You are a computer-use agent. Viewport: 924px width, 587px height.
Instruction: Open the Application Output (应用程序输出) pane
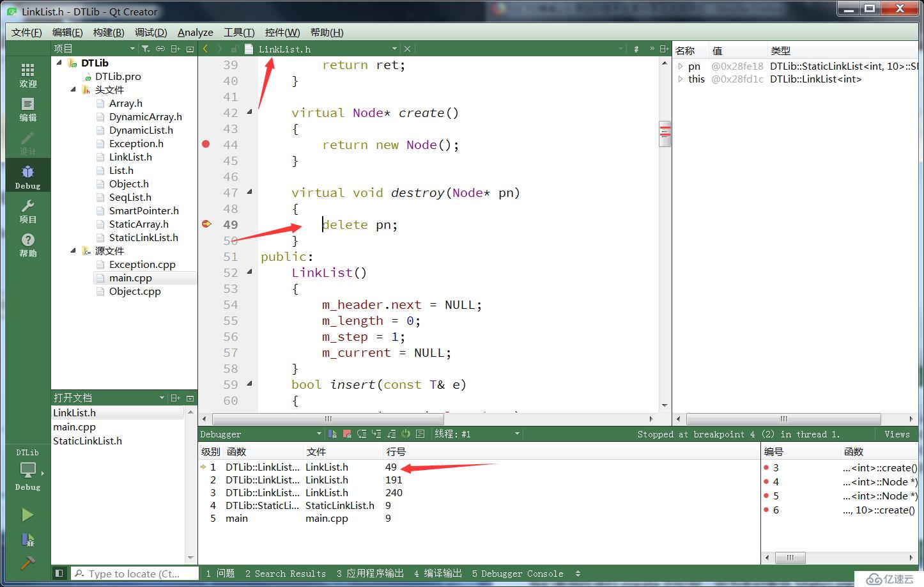point(370,574)
